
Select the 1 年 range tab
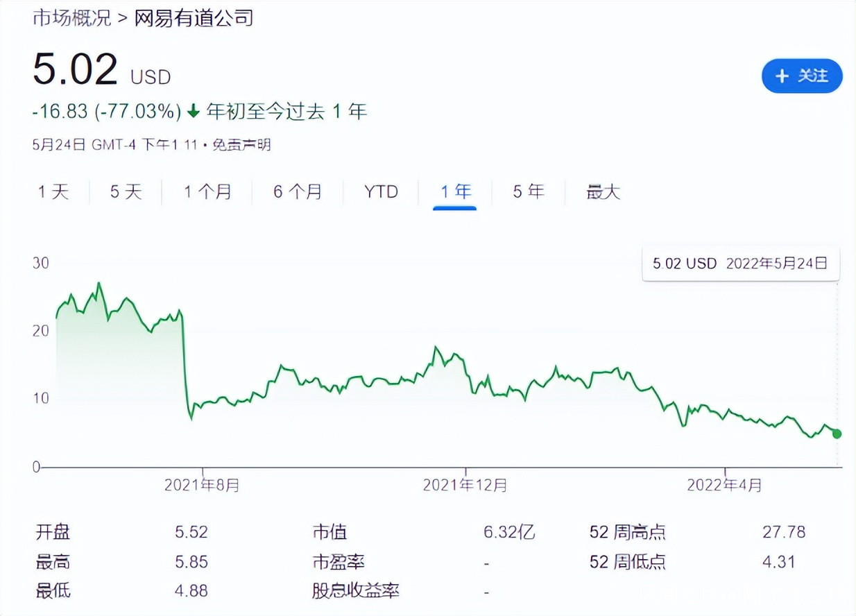(x=455, y=191)
